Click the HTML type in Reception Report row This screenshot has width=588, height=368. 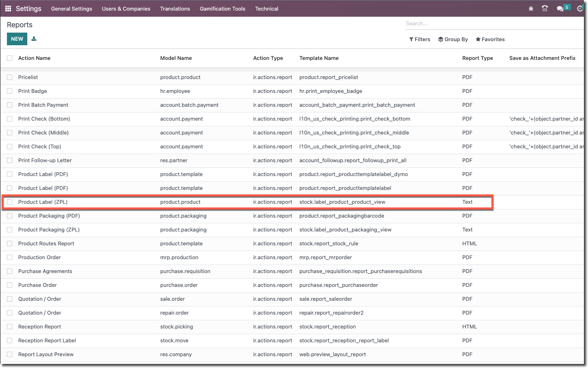(470, 327)
